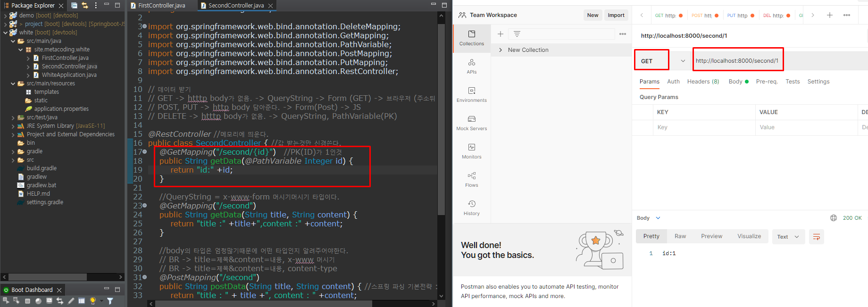Select the Visualize response view
This screenshot has height=307, width=868.
(749, 236)
